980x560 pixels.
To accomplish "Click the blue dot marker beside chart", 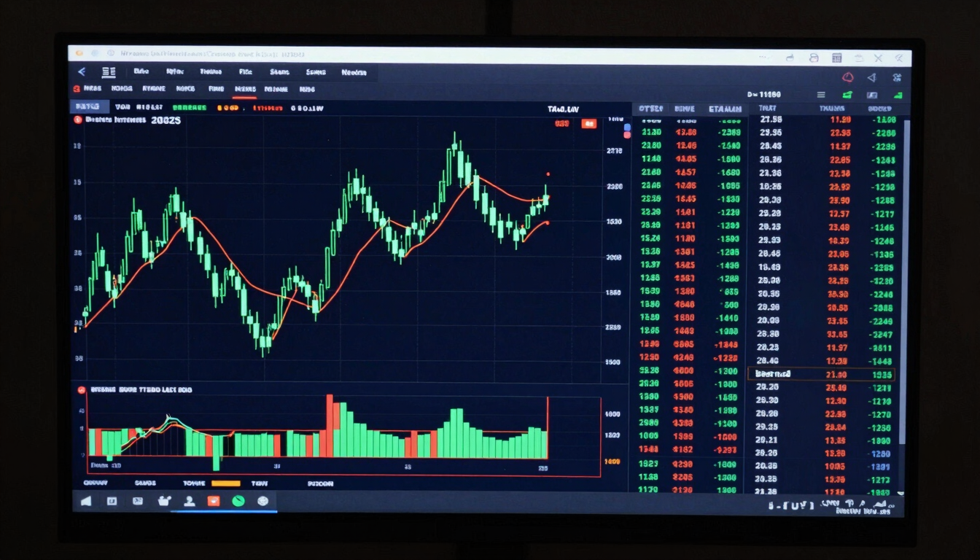I will (627, 128).
